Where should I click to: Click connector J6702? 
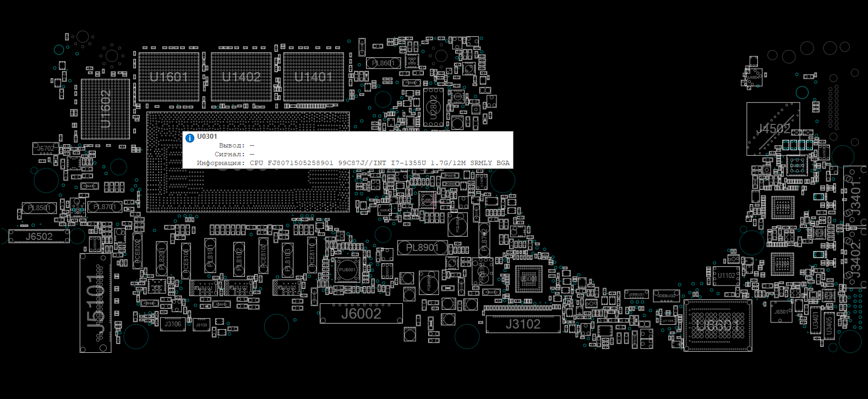[46, 149]
